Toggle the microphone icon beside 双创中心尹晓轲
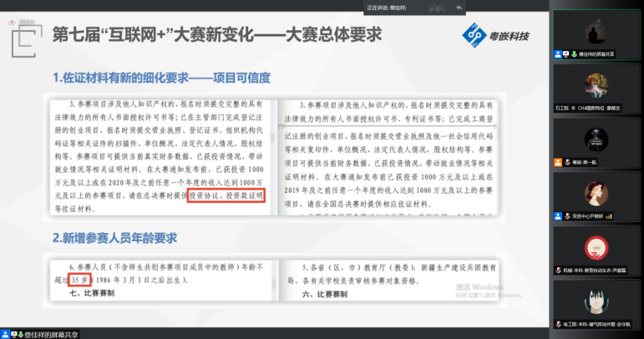Screen dimensions: 644x339 tap(557, 215)
